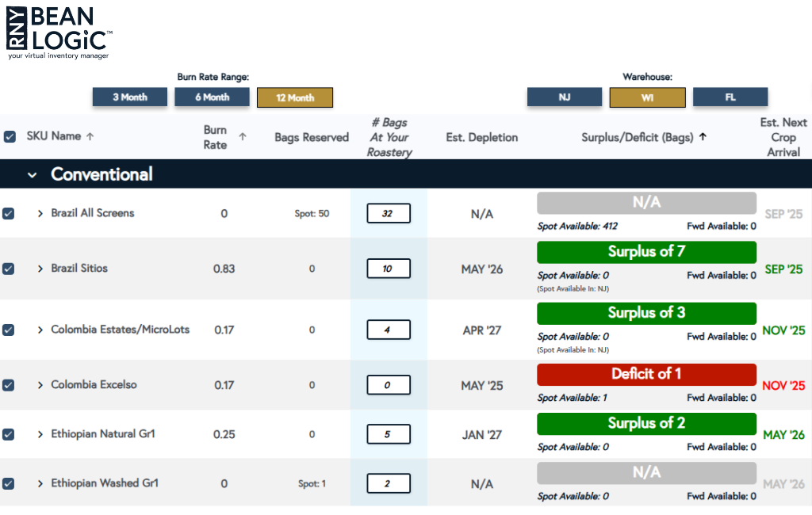
Task: Collapse the Conventional section
Action: coord(32,174)
